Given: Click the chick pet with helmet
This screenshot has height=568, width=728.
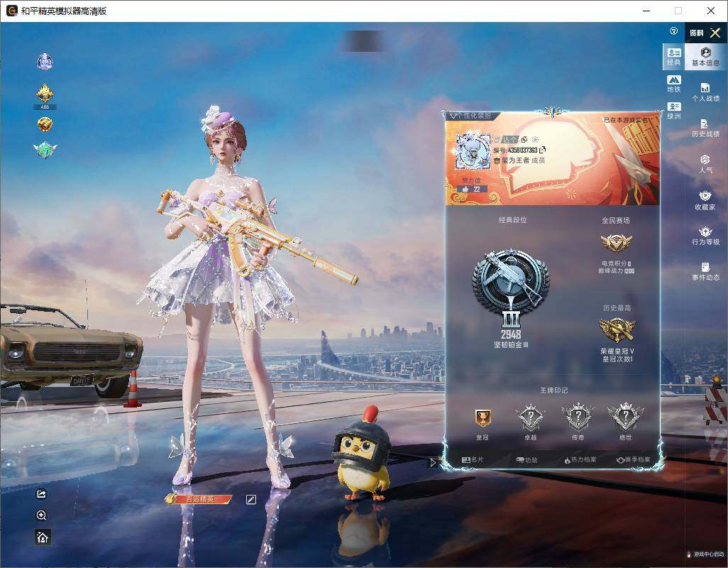Looking at the screenshot, I should [x=362, y=455].
